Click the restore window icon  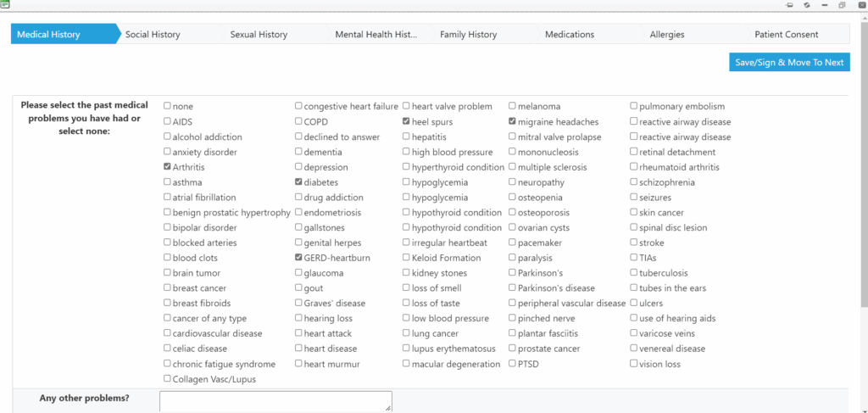pos(842,5)
